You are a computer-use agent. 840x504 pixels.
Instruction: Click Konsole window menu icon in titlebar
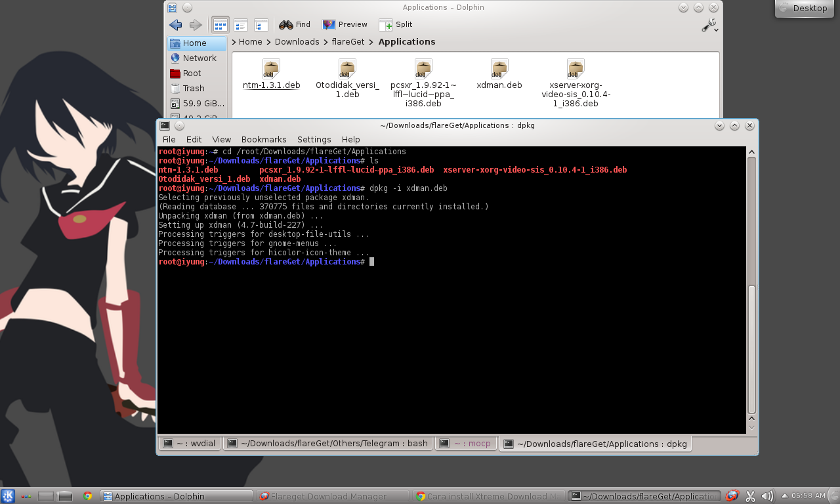click(x=165, y=125)
